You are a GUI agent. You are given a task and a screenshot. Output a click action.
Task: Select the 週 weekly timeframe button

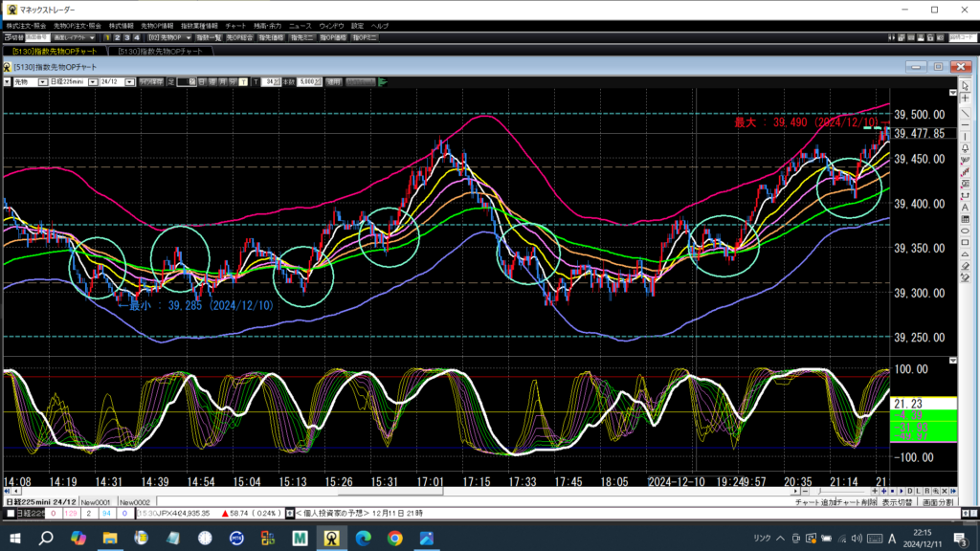212,82
